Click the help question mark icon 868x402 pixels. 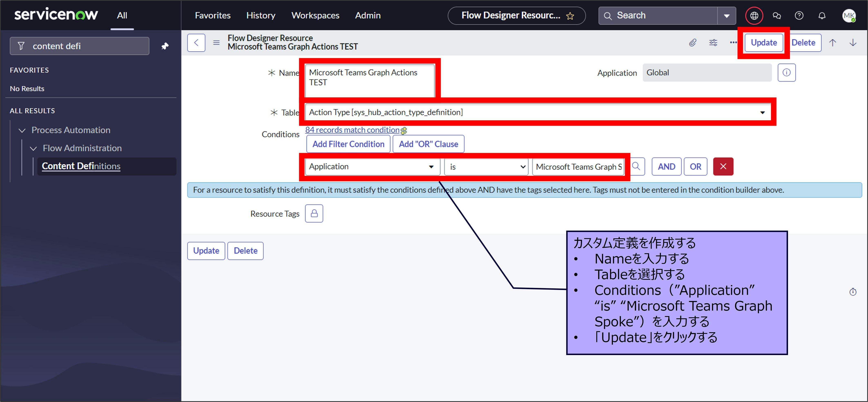[x=799, y=16]
